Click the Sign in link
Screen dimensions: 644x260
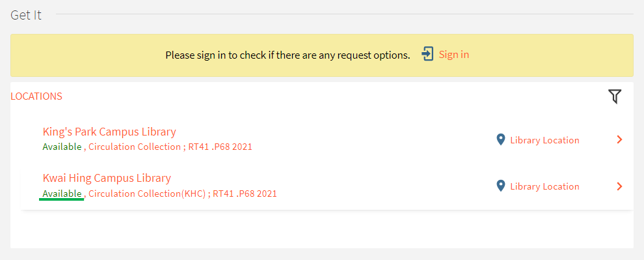coord(454,54)
